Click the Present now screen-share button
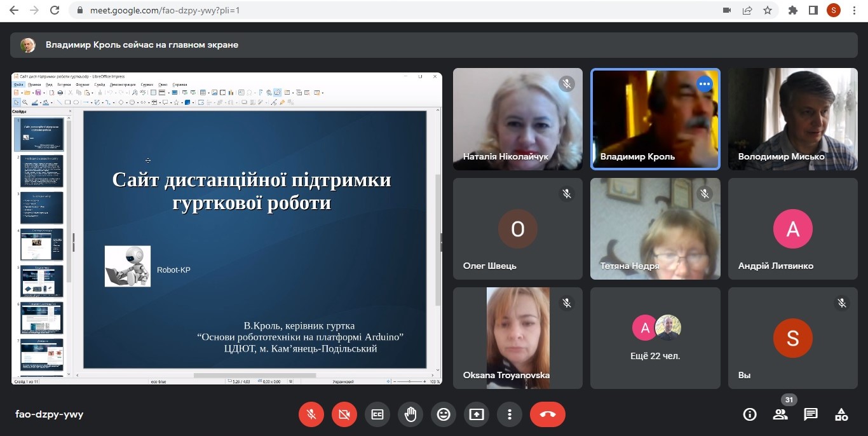The width and height of the screenshot is (868, 436). [477, 414]
